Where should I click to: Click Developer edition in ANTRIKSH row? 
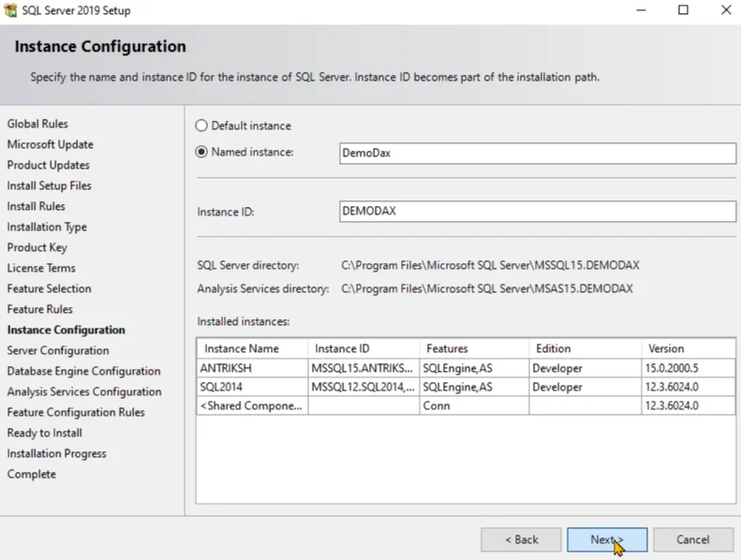click(585, 368)
